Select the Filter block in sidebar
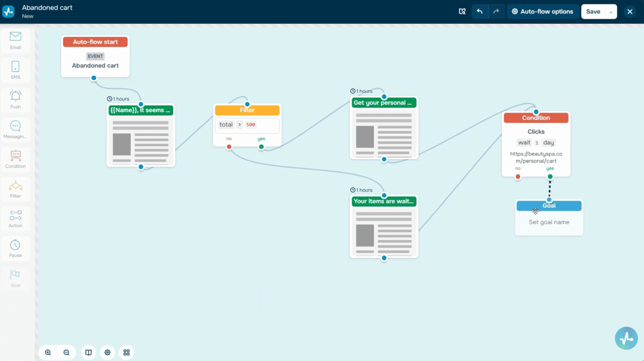 [x=16, y=189]
